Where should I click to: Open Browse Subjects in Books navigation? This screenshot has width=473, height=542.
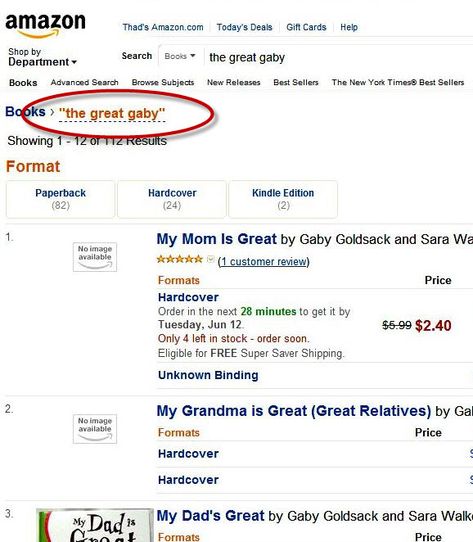click(x=163, y=82)
